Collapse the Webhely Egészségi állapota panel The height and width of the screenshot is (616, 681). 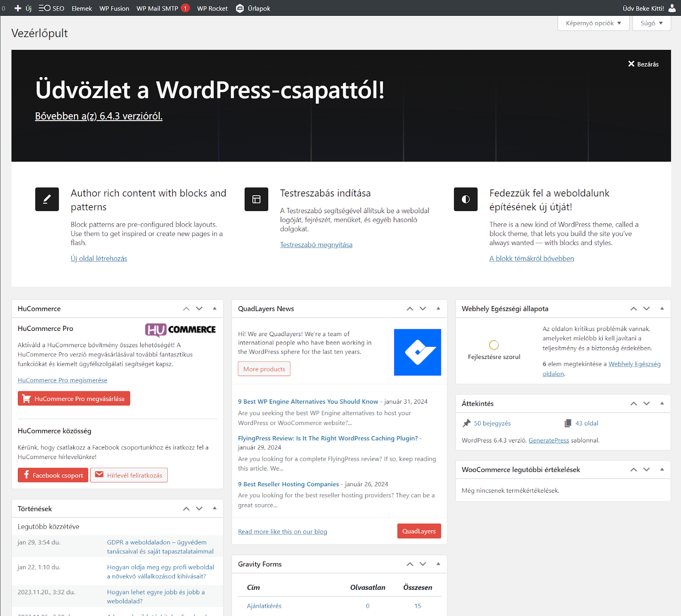click(x=662, y=308)
